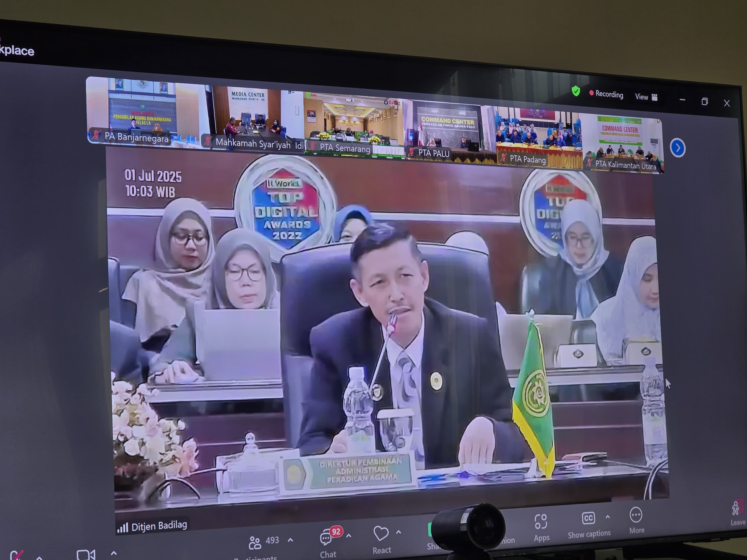The image size is (747, 560).
Task: Start video using the camera icon
Action: [86, 555]
